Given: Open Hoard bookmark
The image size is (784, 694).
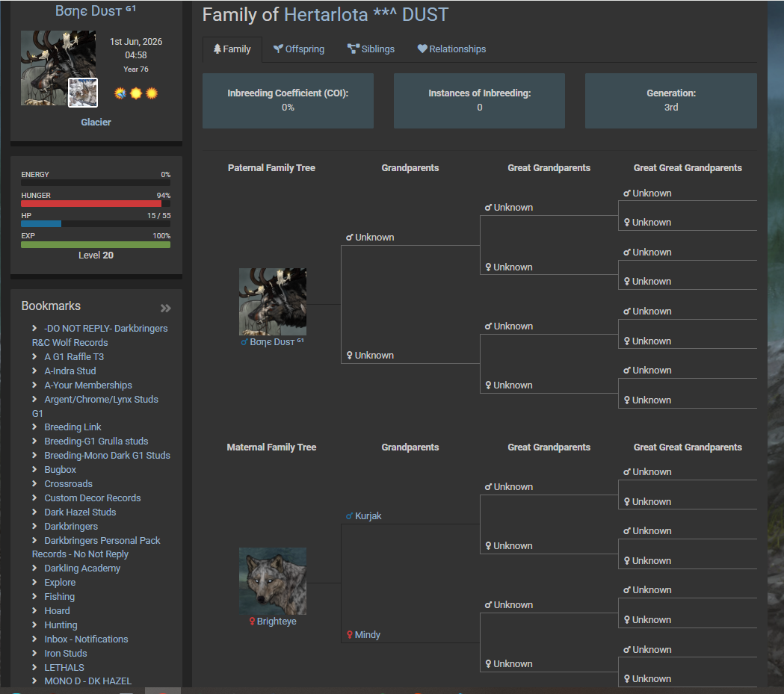Looking at the screenshot, I should 57,610.
